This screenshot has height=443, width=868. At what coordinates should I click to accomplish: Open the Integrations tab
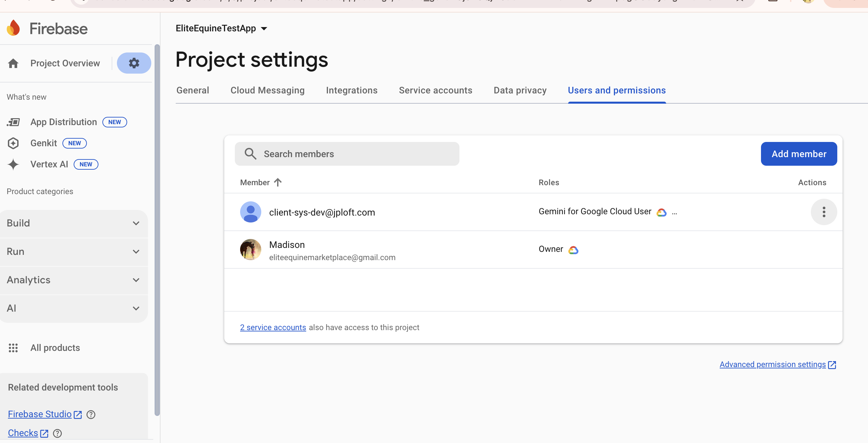(351, 90)
